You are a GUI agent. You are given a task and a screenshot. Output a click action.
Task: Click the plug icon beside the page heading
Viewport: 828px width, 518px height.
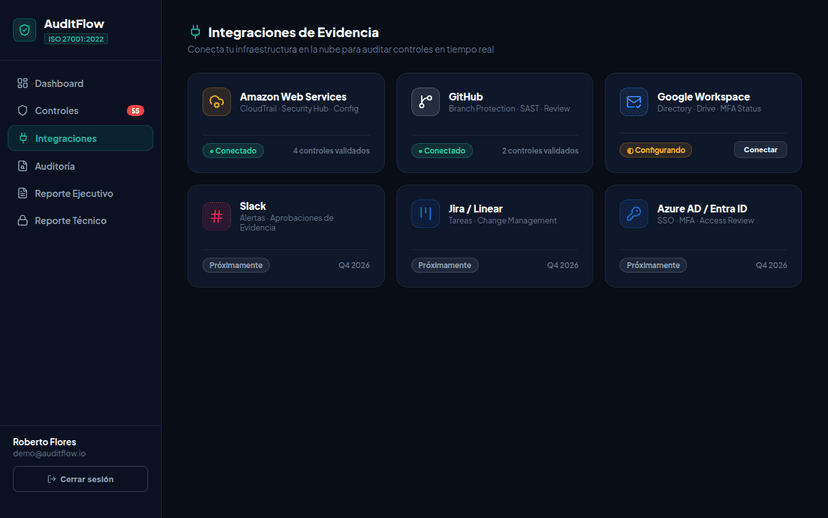[195, 32]
